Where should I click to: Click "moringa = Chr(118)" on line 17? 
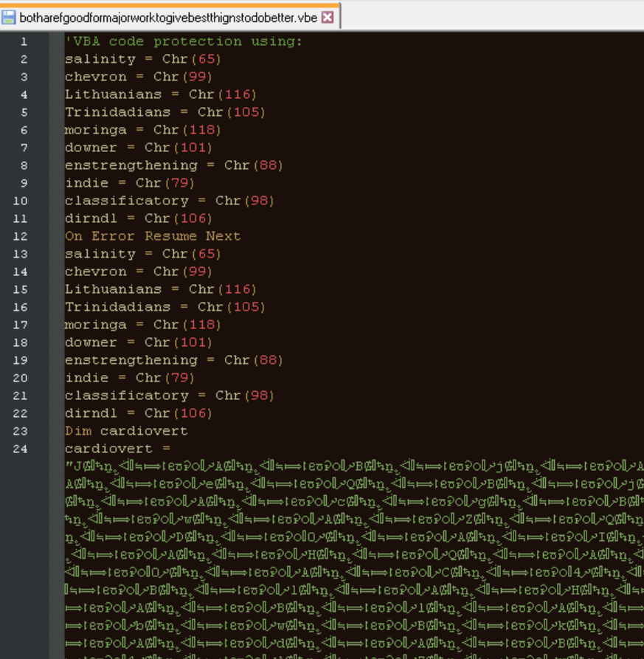(143, 325)
